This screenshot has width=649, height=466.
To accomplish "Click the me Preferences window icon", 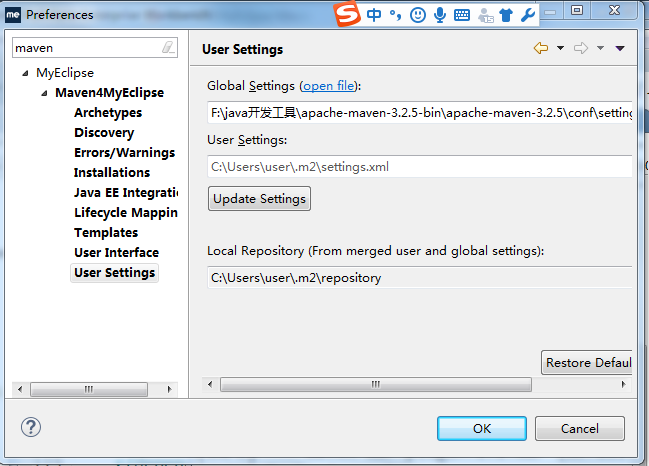I will pyautogui.click(x=13, y=14).
